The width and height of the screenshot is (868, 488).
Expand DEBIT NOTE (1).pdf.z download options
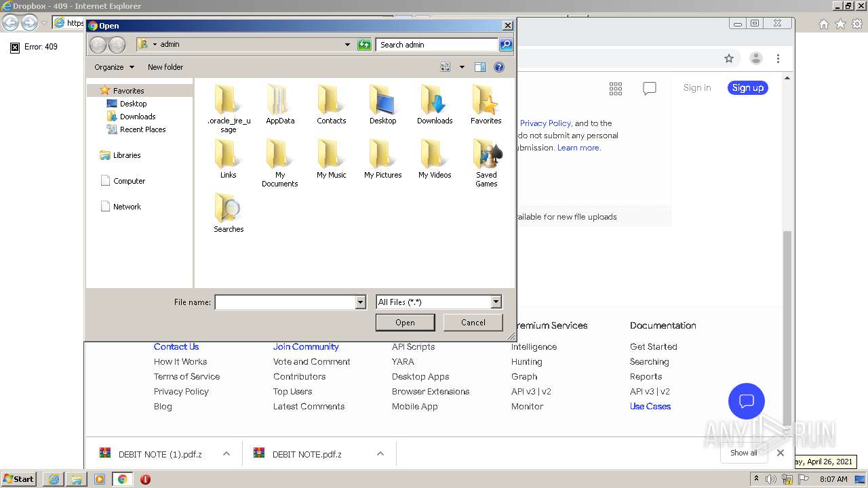tap(226, 454)
